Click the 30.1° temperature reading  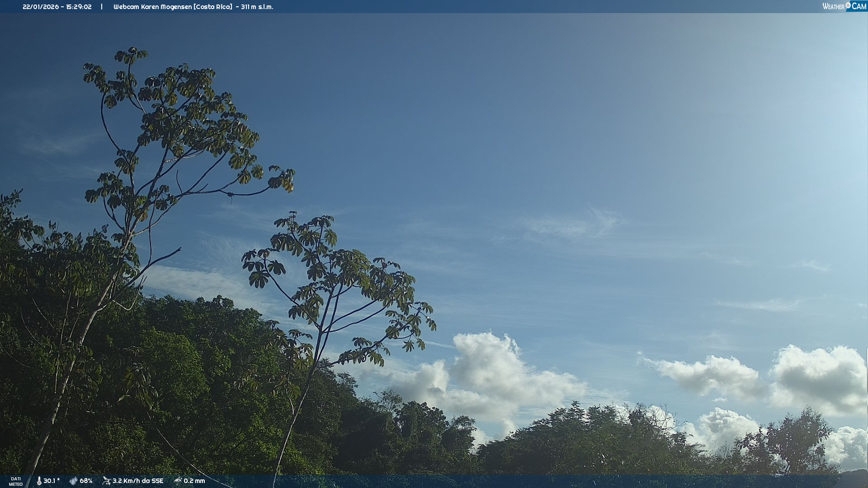click(52, 481)
